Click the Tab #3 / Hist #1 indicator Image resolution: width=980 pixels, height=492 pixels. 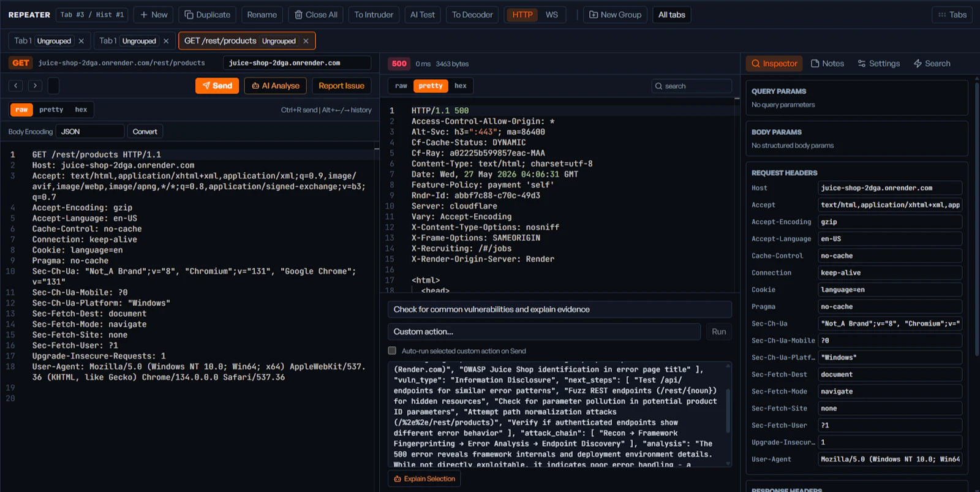pyautogui.click(x=92, y=15)
